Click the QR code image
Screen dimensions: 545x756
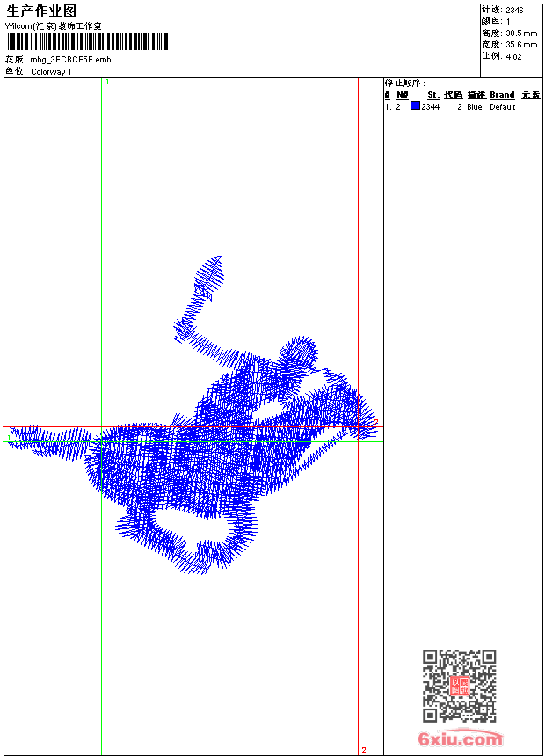click(x=460, y=686)
